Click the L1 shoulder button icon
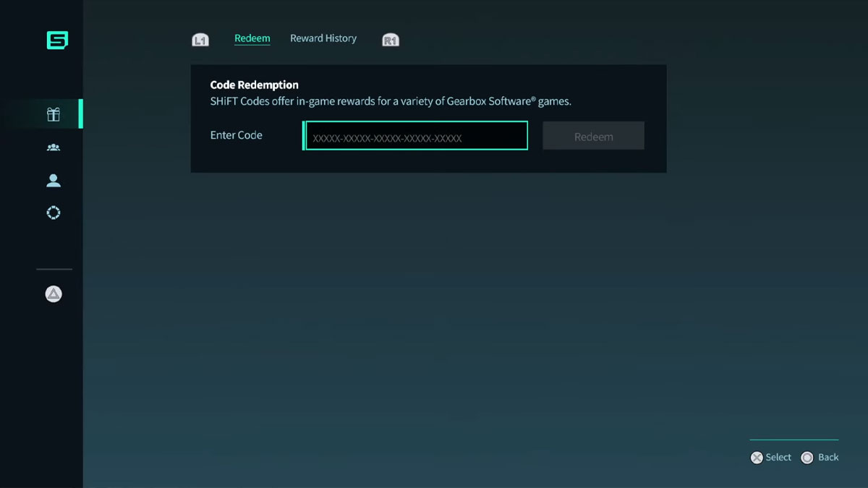868x488 pixels. (x=200, y=40)
